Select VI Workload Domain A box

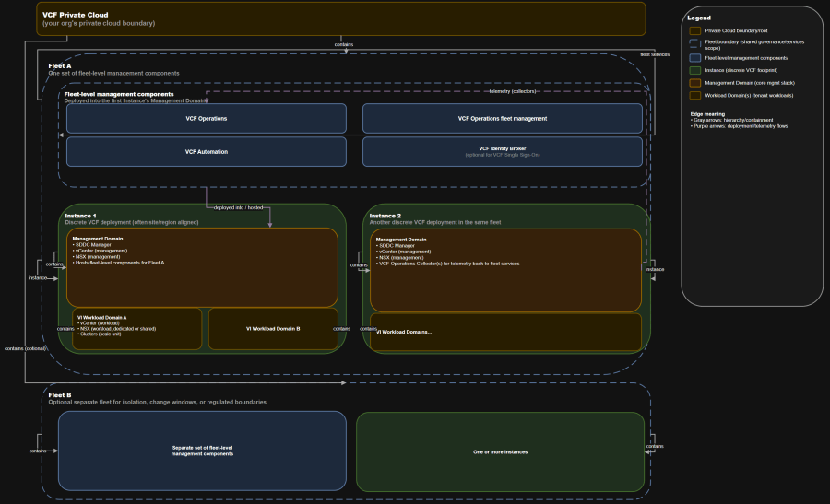pos(137,329)
